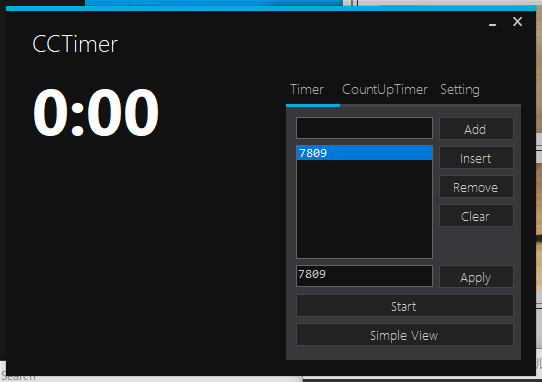Remove the selected timer entry
Screen dimensions: 542x382
coord(476,187)
